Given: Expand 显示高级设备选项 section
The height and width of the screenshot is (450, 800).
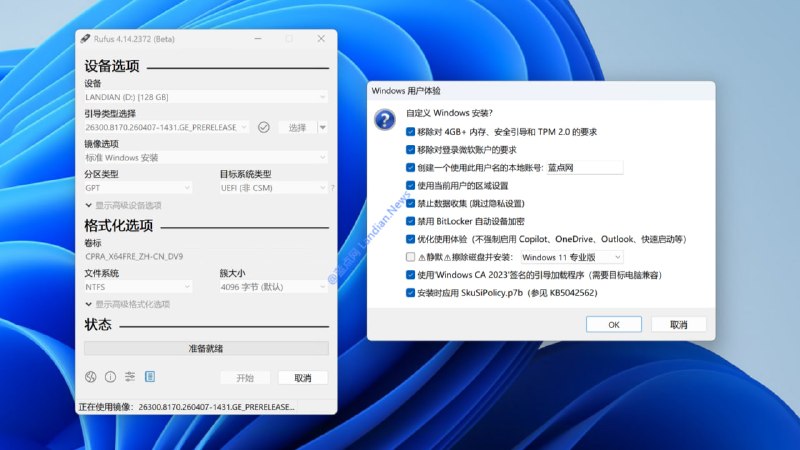Looking at the screenshot, I should (123, 205).
